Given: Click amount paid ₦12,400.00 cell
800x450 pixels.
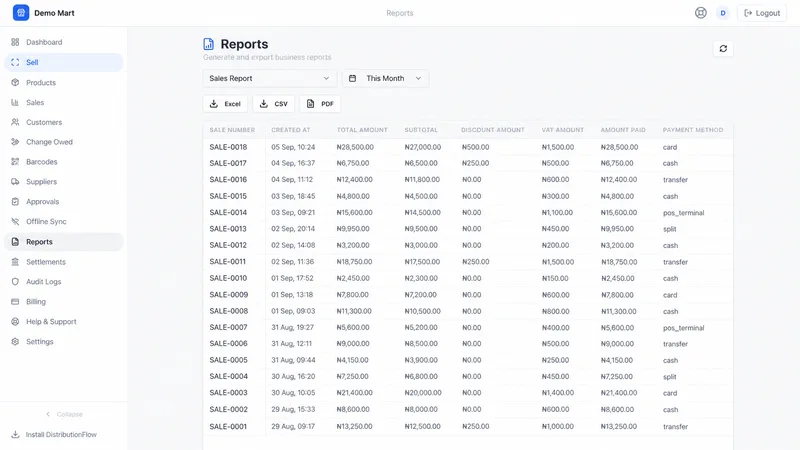Looking at the screenshot, I should (x=618, y=180).
